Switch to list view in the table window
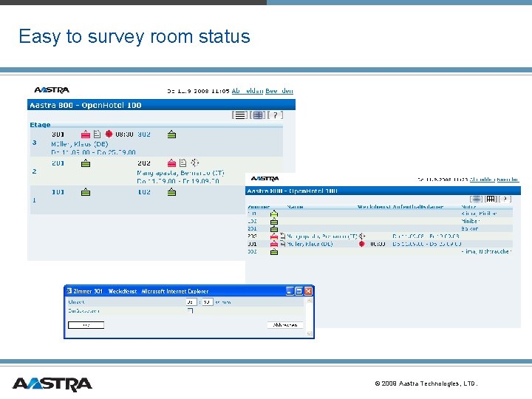The height and width of the screenshot is (399, 532). [476, 199]
